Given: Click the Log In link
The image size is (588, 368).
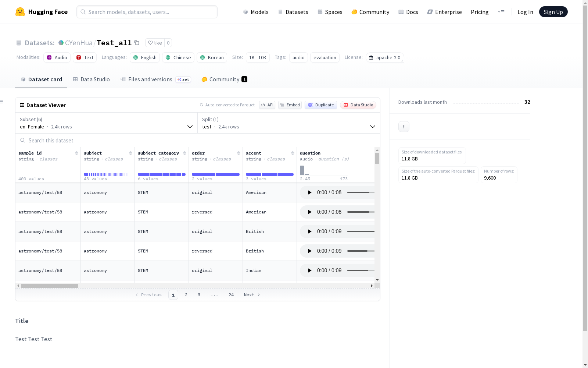Looking at the screenshot, I should [525, 12].
